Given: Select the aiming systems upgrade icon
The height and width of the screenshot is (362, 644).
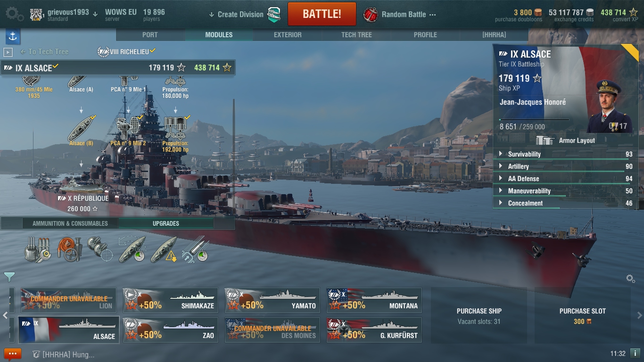Looking at the screenshot, I should pos(100,249).
